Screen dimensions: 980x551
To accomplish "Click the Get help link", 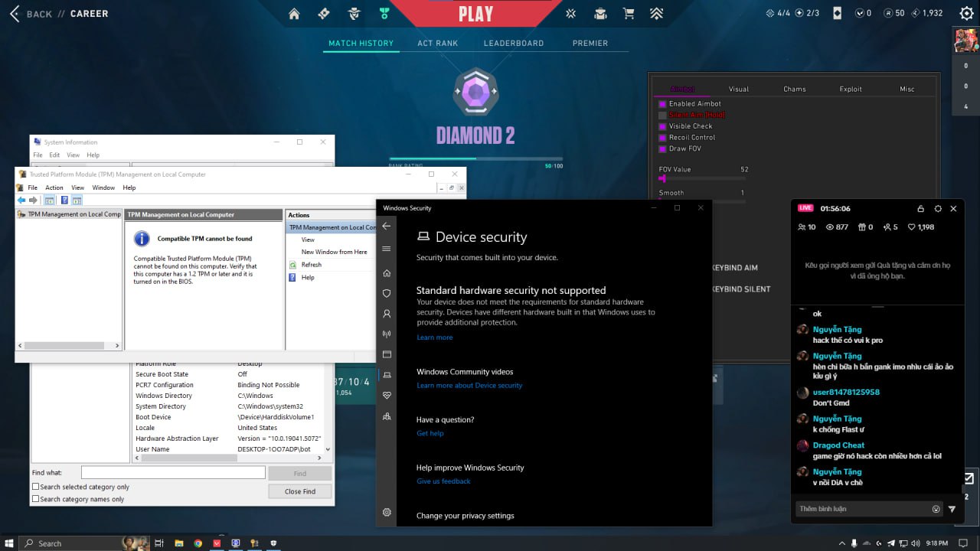I will coord(430,433).
